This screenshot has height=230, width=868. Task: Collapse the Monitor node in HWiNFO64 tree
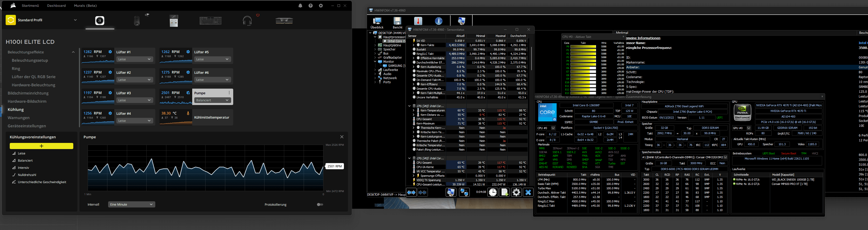click(x=375, y=62)
